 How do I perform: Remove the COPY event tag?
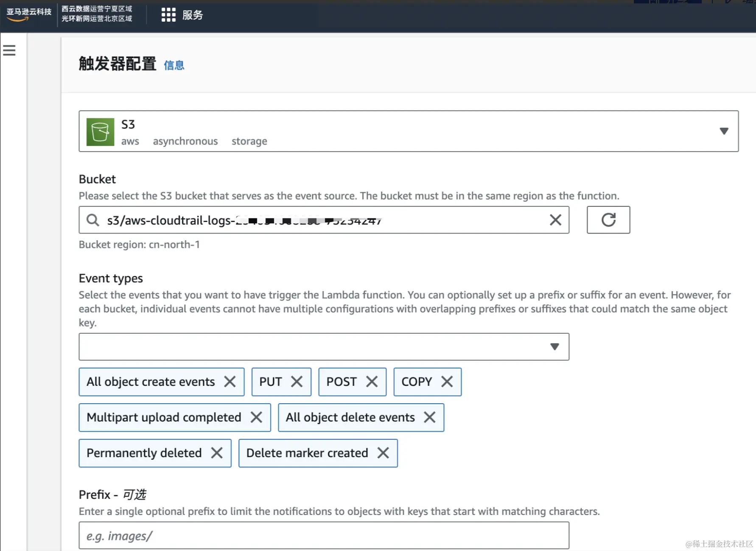(447, 382)
